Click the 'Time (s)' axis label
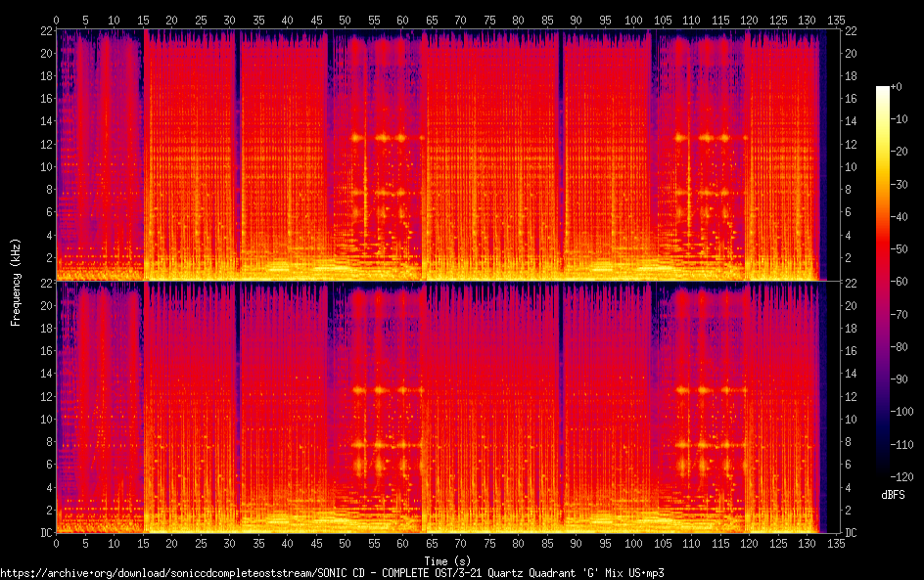Image resolution: width=924 pixels, height=580 pixels. 450,560
